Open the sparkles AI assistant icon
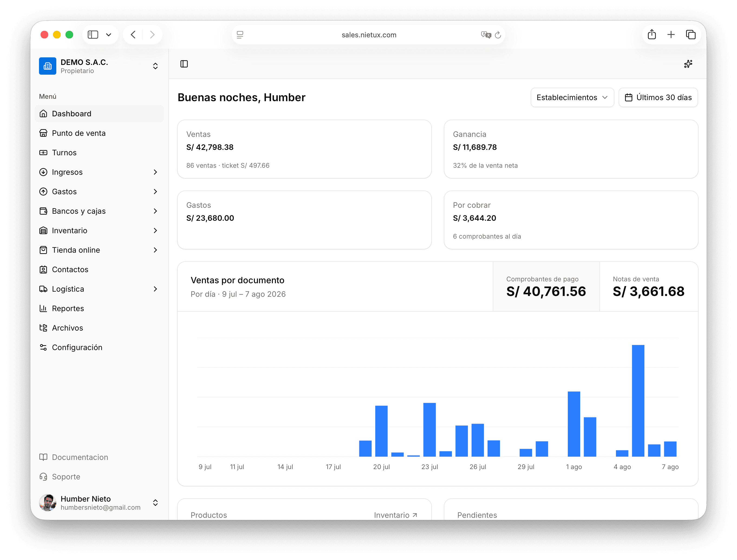737x560 pixels. [x=688, y=64]
